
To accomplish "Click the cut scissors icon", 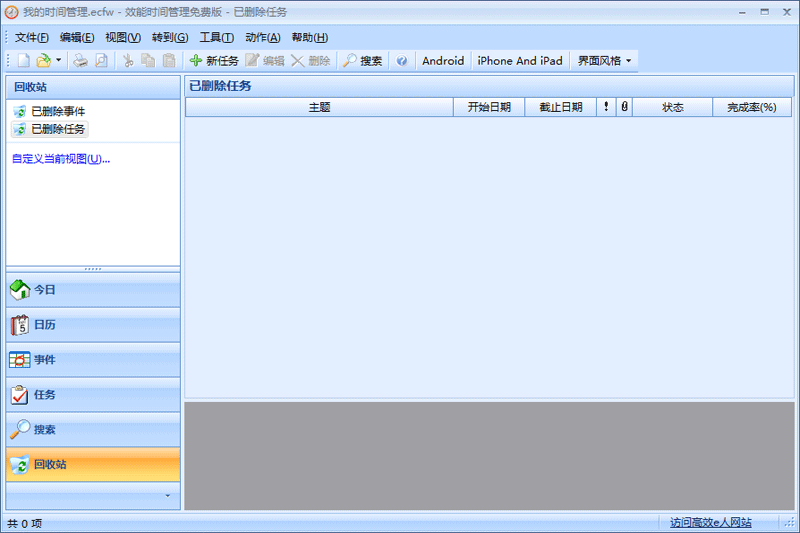I will coord(128,61).
